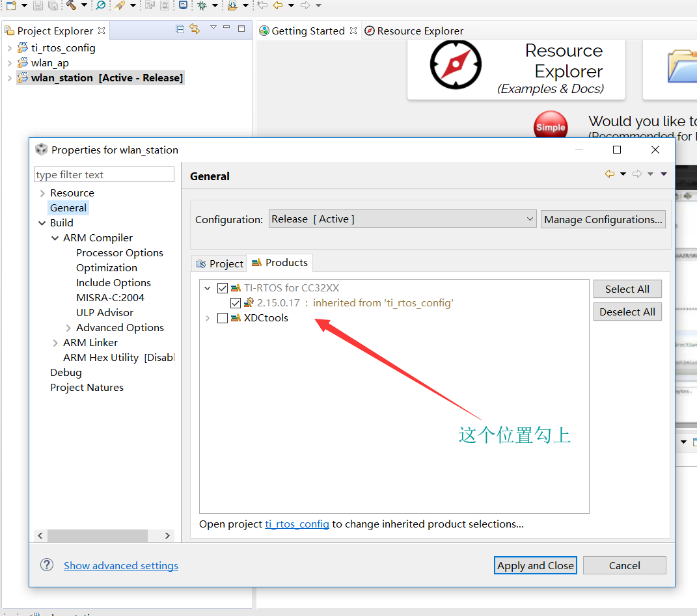Open the ti_rtos_config link
This screenshot has height=616, width=697.
297,524
